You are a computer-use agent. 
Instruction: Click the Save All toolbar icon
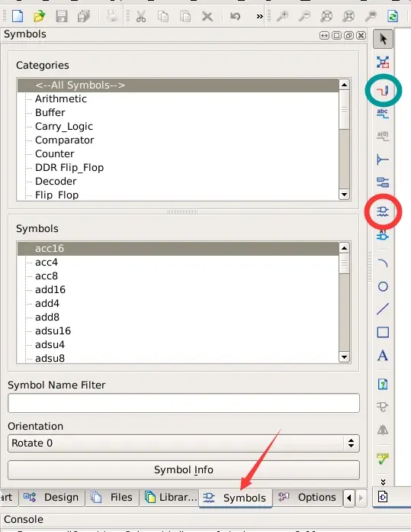click(84, 16)
